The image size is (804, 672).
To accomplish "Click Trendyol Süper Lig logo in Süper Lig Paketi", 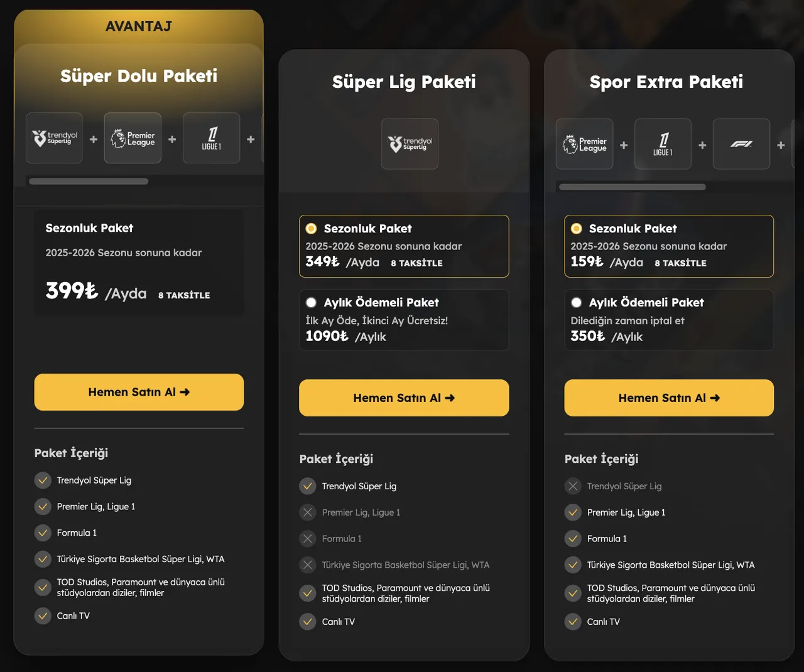I will coord(410,144).
